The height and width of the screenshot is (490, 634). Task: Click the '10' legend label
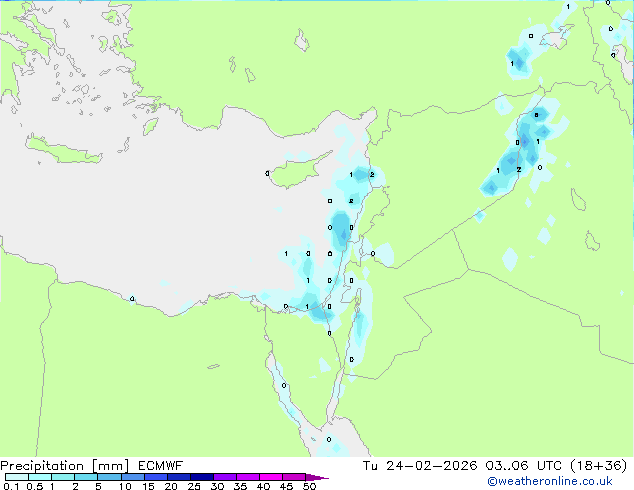pos(125,486)
